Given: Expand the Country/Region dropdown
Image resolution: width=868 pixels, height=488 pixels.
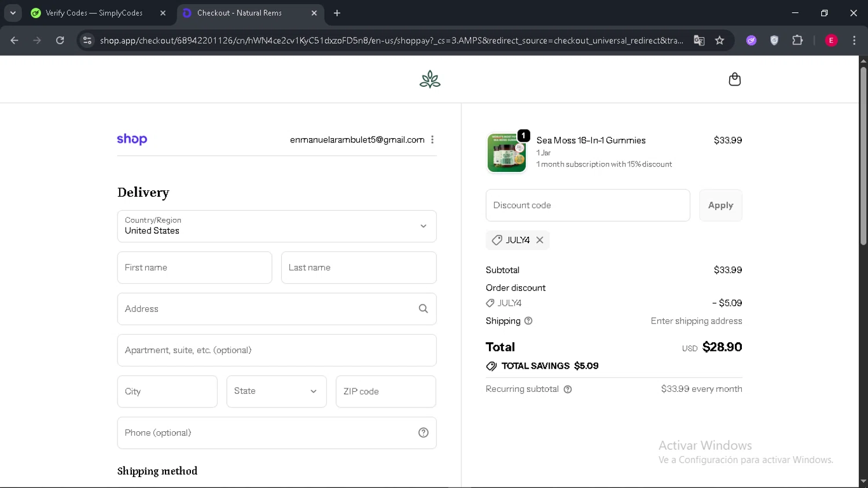Looking at the screenshot, I should pyautogui.click(x=277, y=226).
